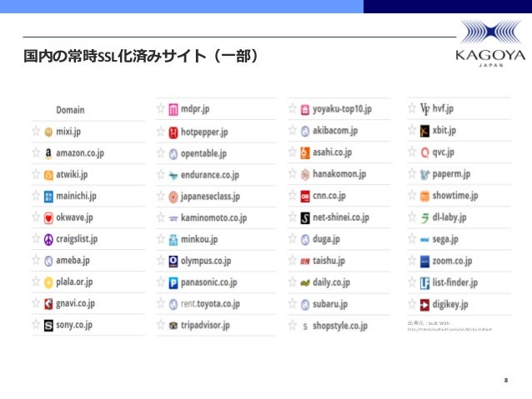Screen dimensions: 532x399
Task: Star the mdpr.jp row
Action: (160, 108)
